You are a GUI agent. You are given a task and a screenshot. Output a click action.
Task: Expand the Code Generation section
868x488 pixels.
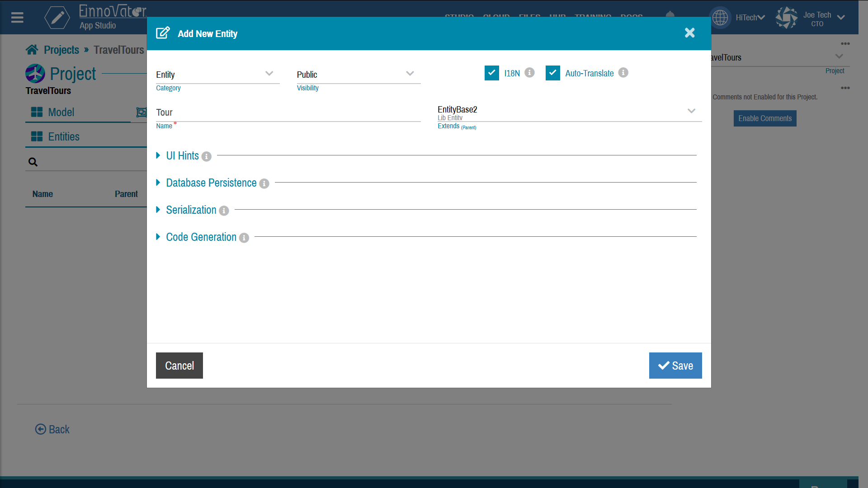click(x=158, y=237)
